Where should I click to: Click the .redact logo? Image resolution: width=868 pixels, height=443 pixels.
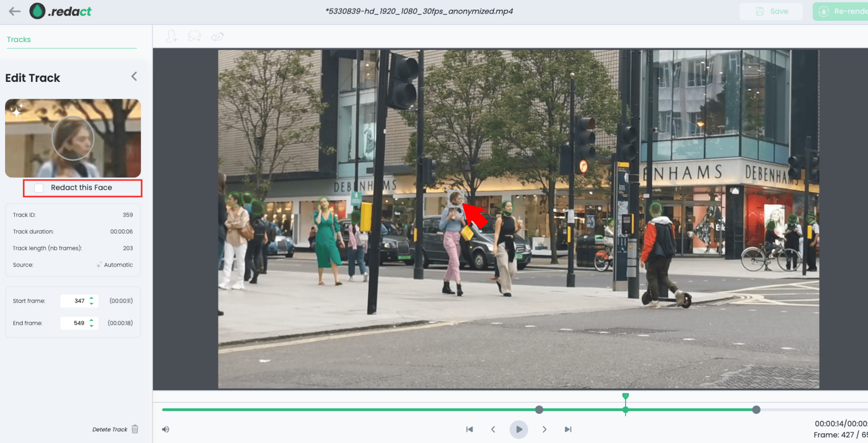click(60, 11)
